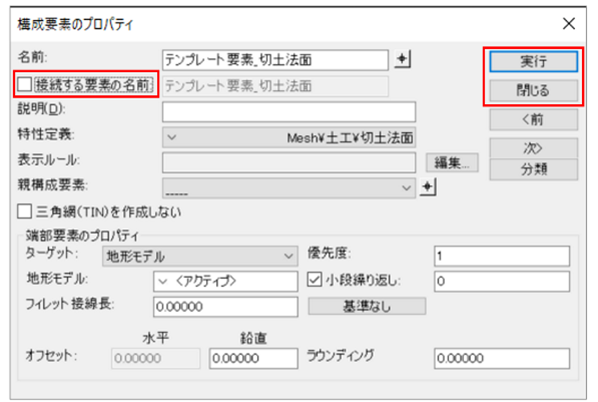This screenshot has height=402, width=598.
Task: Go to the next component with 次>
Action: pyautogui.click(x=534, y=148)
